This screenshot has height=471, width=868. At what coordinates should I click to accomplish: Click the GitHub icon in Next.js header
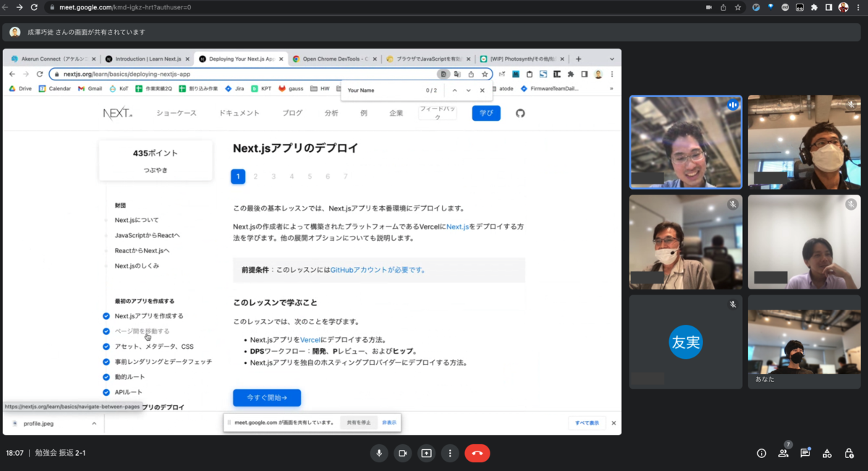pos(519,114)
